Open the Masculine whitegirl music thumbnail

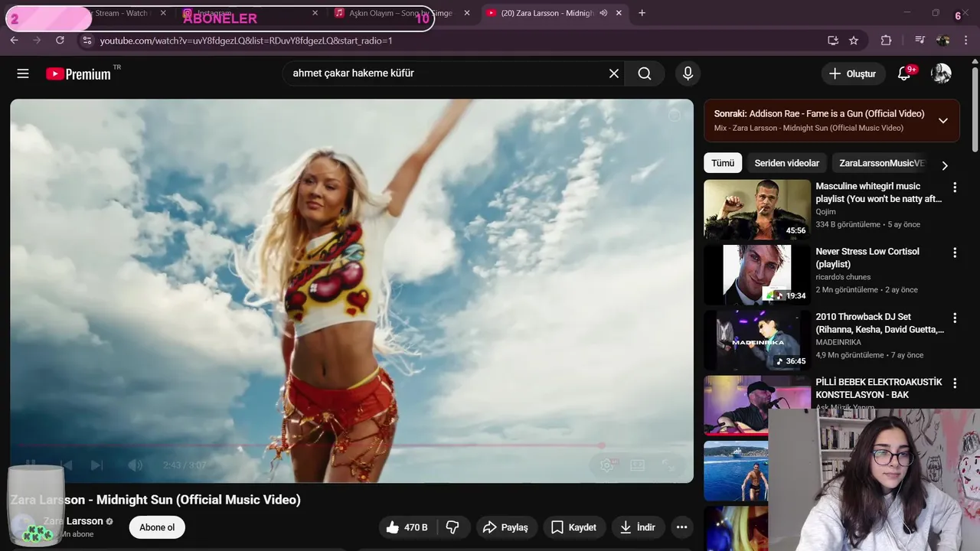point(757,210)
